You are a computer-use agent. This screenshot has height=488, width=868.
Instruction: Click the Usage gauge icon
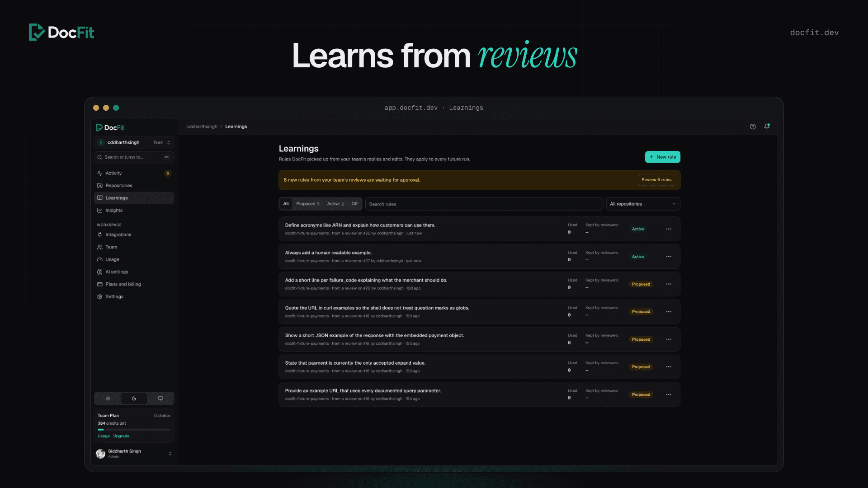coord(100,259)
